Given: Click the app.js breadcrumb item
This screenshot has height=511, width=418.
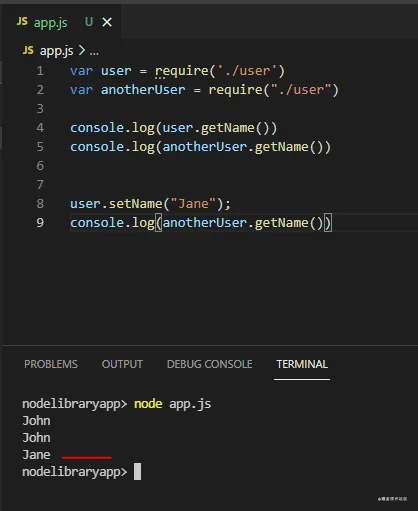Looking at the screenshot, I should coord(56,51).
